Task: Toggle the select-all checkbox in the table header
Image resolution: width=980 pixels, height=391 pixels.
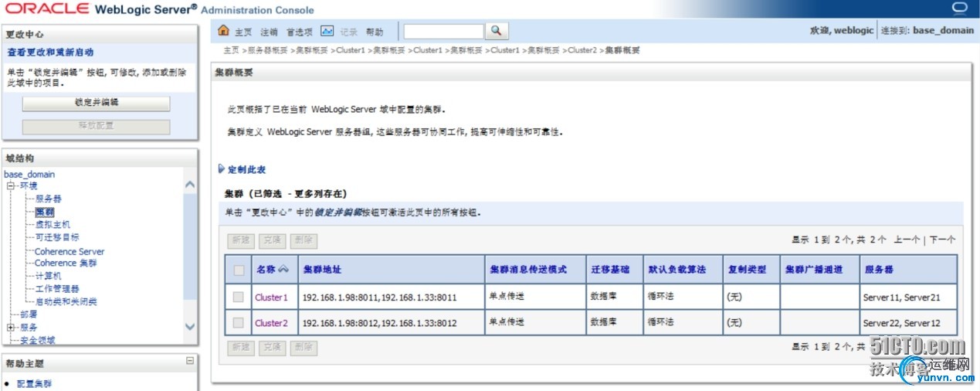Action: (239, 270)
